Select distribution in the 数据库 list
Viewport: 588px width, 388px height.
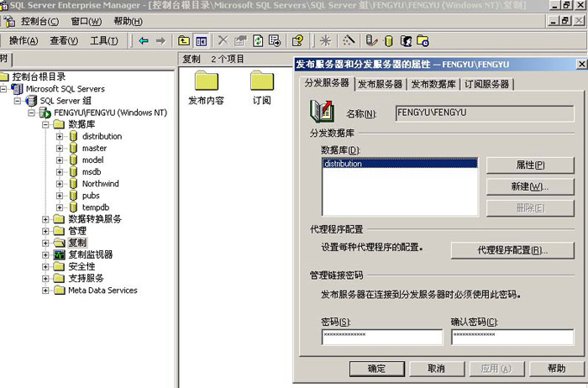pyautogui.click(x=400, y=164)
